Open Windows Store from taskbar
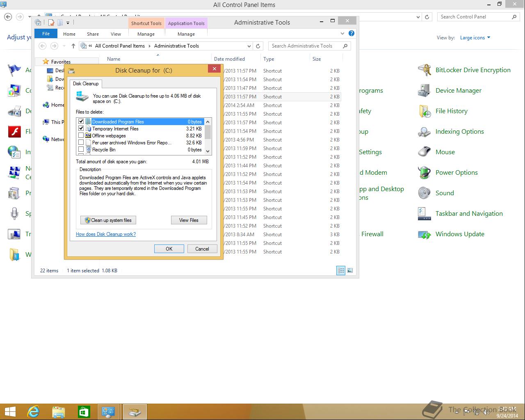The image size is (525, 420). [x=84, y=412]
